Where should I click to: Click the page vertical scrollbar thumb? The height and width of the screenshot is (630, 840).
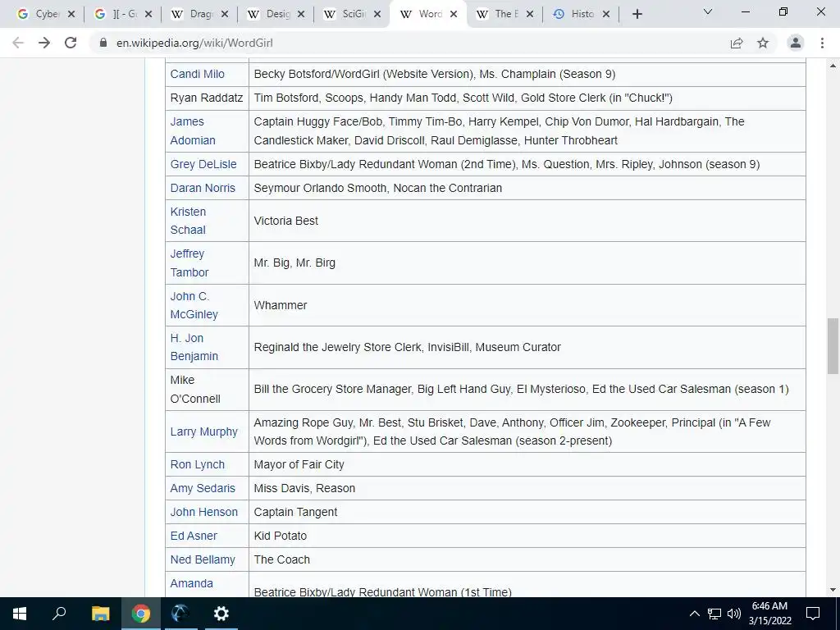pos(833,346)
